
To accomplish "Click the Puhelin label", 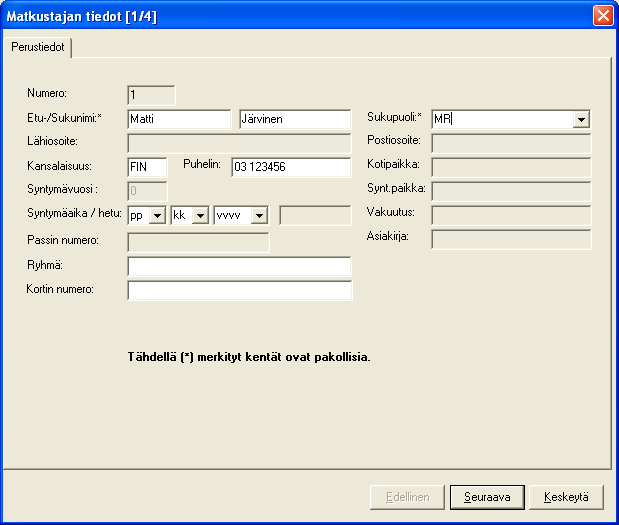I will (x=202, y=164).
